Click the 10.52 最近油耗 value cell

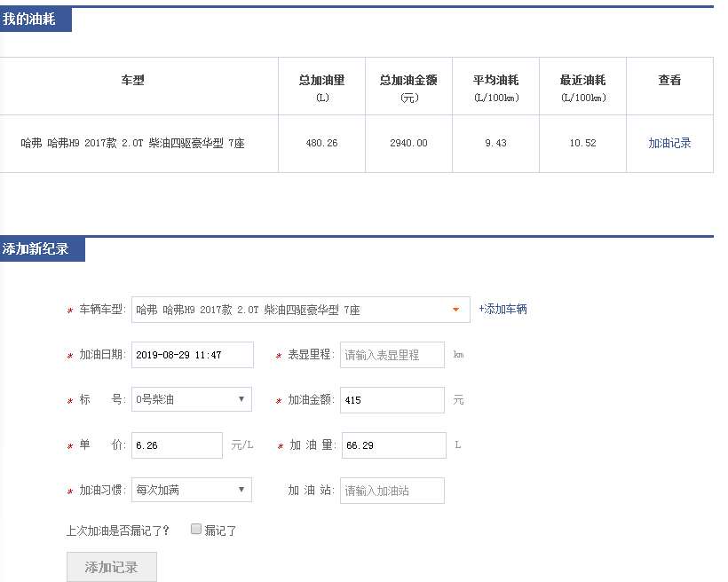tap(582, 143)
